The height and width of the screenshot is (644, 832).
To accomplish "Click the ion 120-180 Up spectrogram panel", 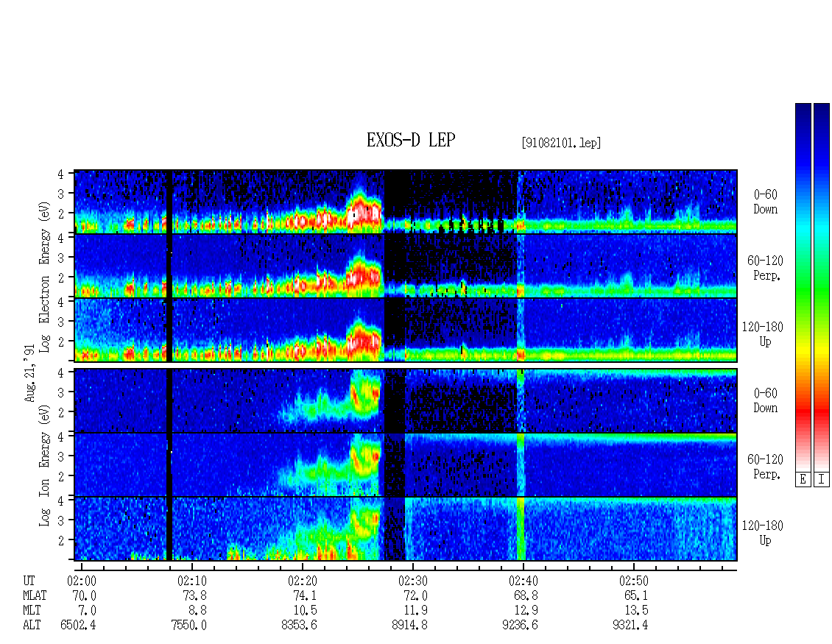I will [x=406, y=529].
